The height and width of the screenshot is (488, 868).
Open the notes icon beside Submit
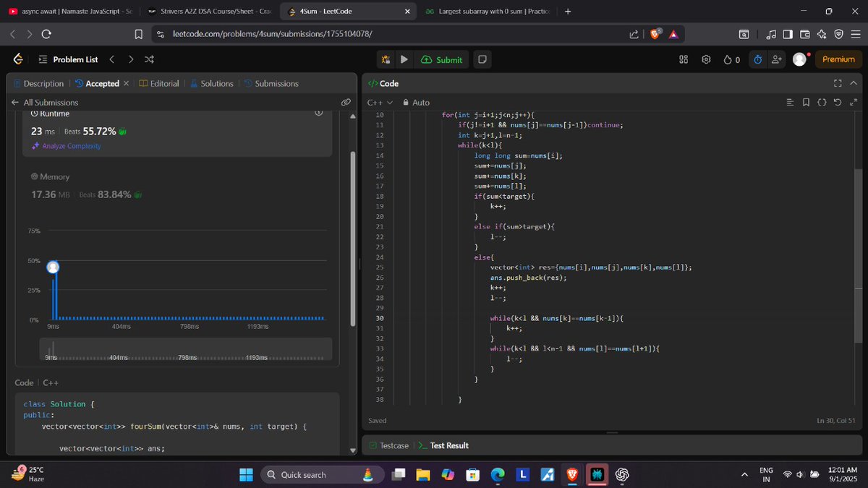(482, 59)
